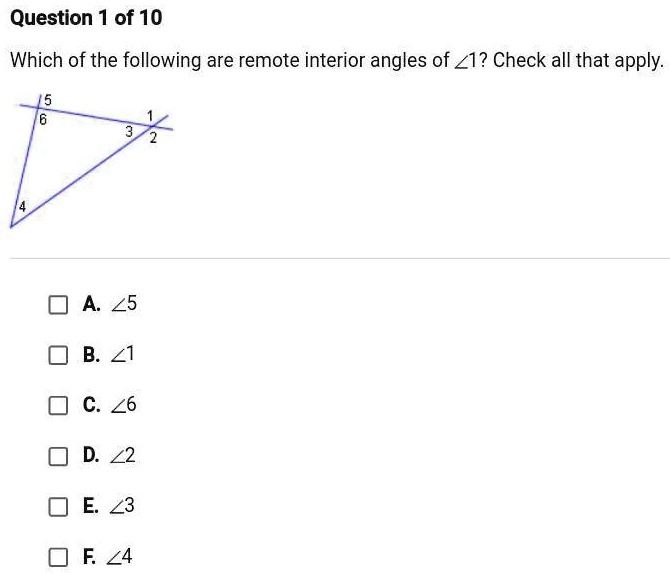This screenshot has height=574, width=670.
Task: Click the 'A. ∠5' answer label text
Action: click(x=109, y=304)
